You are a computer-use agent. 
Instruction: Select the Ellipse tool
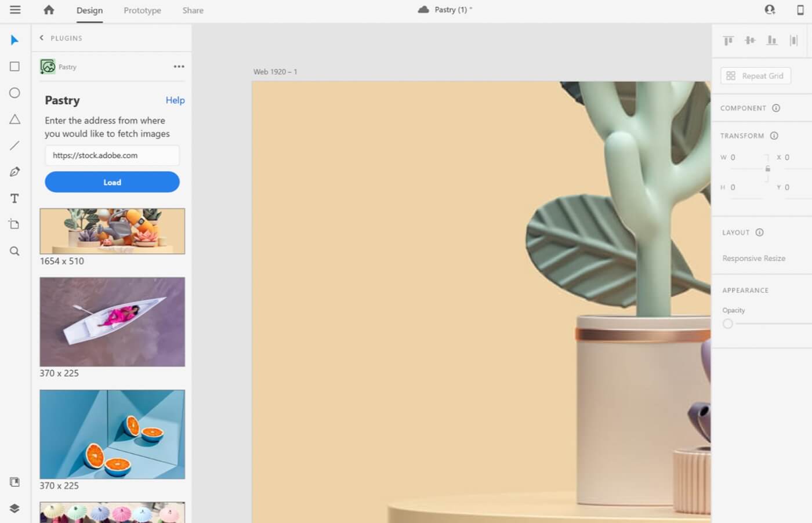pyautogui.click(x=14, y=93)
